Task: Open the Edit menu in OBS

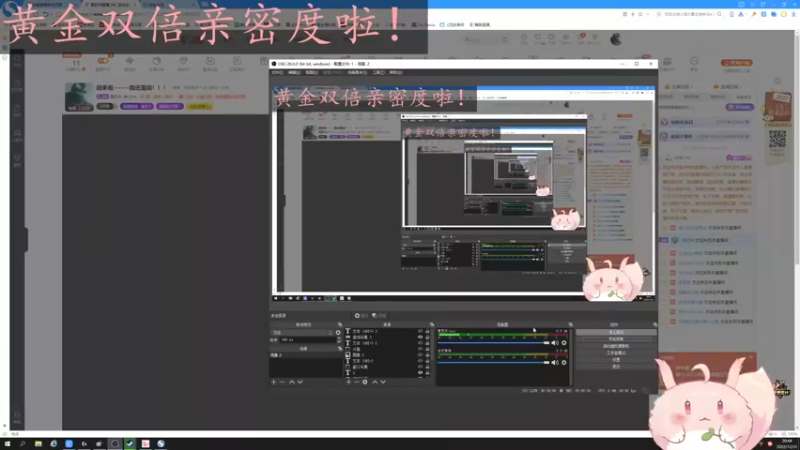Action: point(294,72)
